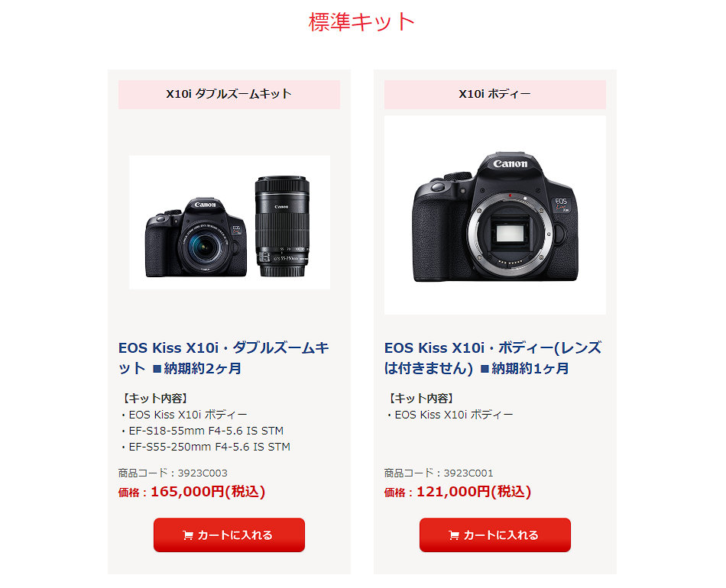This screenshot has height=588, width=726.
Task: Select the X10i ボディー pink header
Action: [495, 95]
